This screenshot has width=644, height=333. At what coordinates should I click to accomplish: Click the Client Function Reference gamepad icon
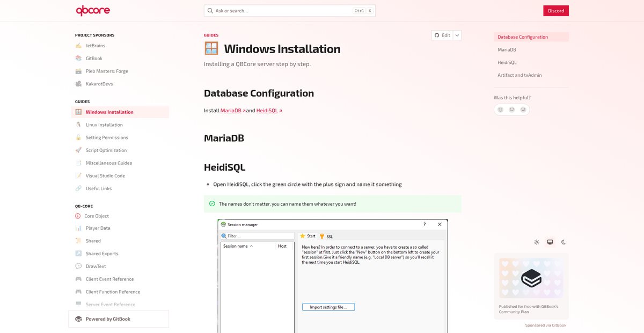point(78,292)
